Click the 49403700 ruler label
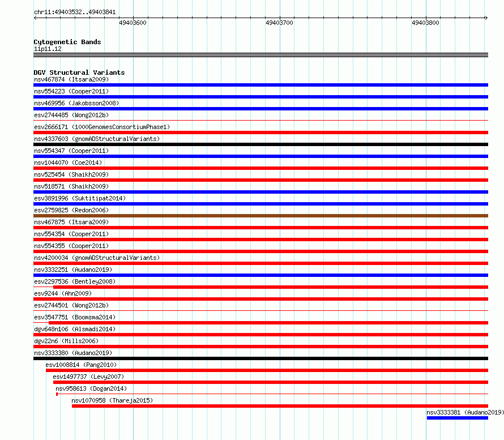 (279, 23)
